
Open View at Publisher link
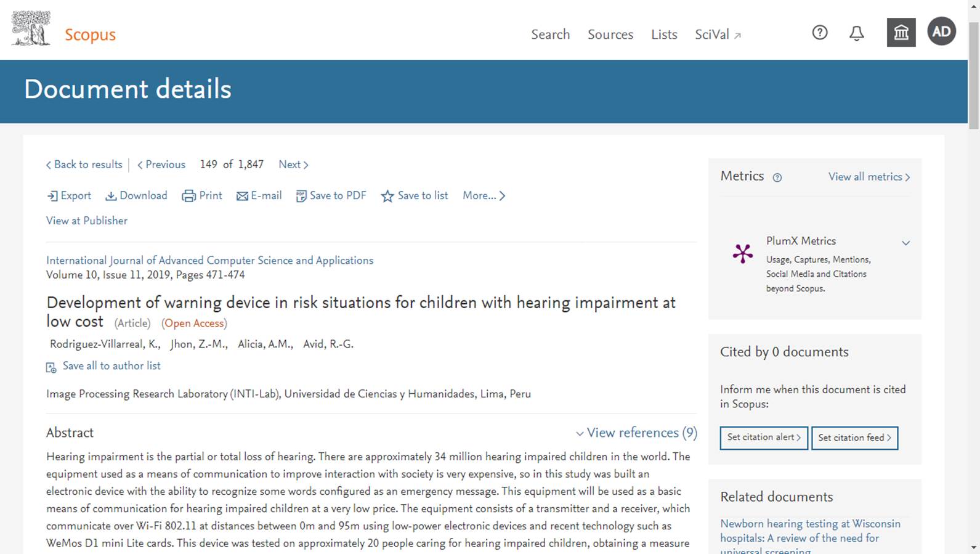coord(87,221)
